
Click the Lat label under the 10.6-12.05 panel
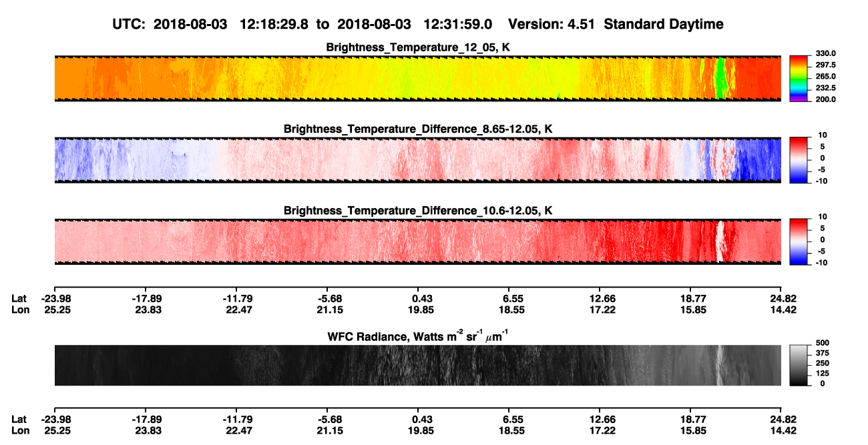(x=19, y=298)
